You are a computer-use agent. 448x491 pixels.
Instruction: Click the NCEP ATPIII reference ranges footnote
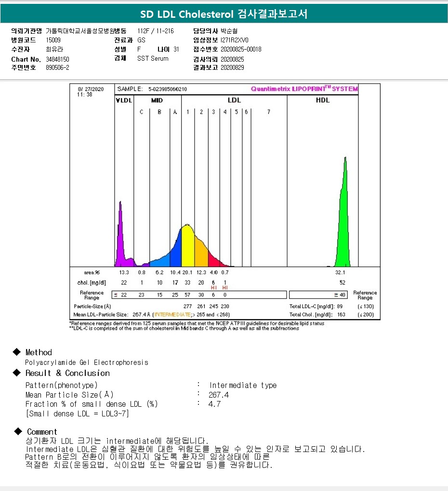pos(197,323)
